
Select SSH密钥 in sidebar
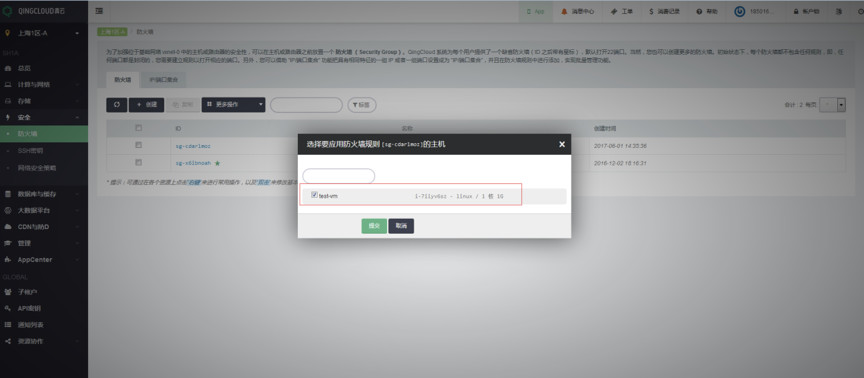(x=44, y=150)
